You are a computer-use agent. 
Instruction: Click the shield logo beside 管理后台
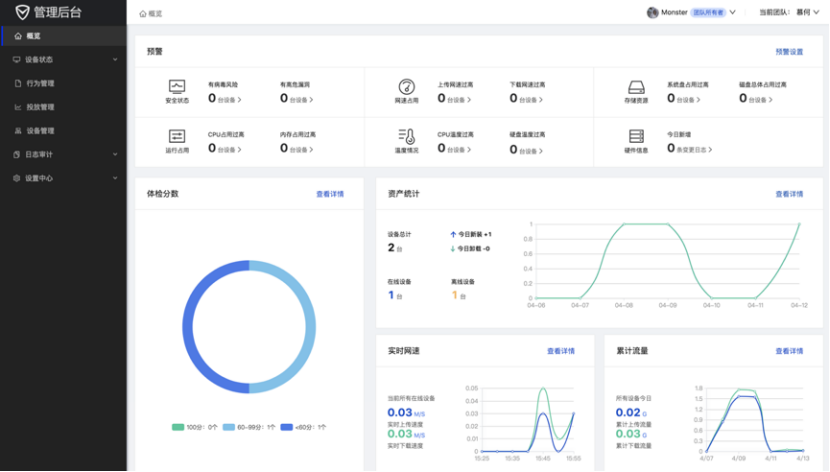tap(22, 12)
